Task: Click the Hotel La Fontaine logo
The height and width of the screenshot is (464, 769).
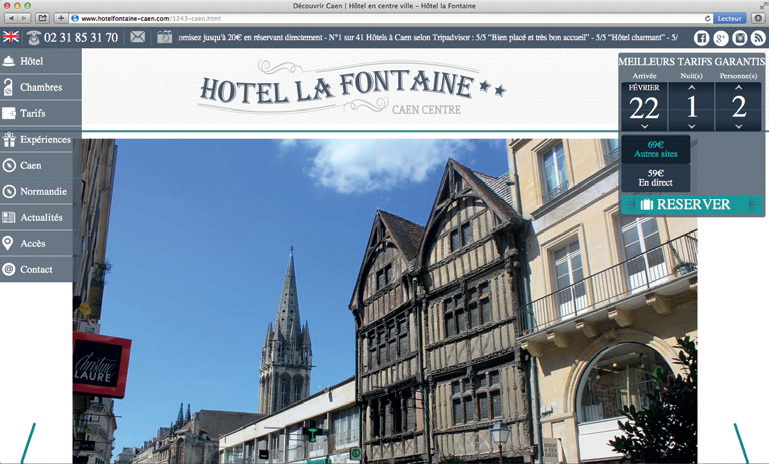Action: click(x=352, y=88)
